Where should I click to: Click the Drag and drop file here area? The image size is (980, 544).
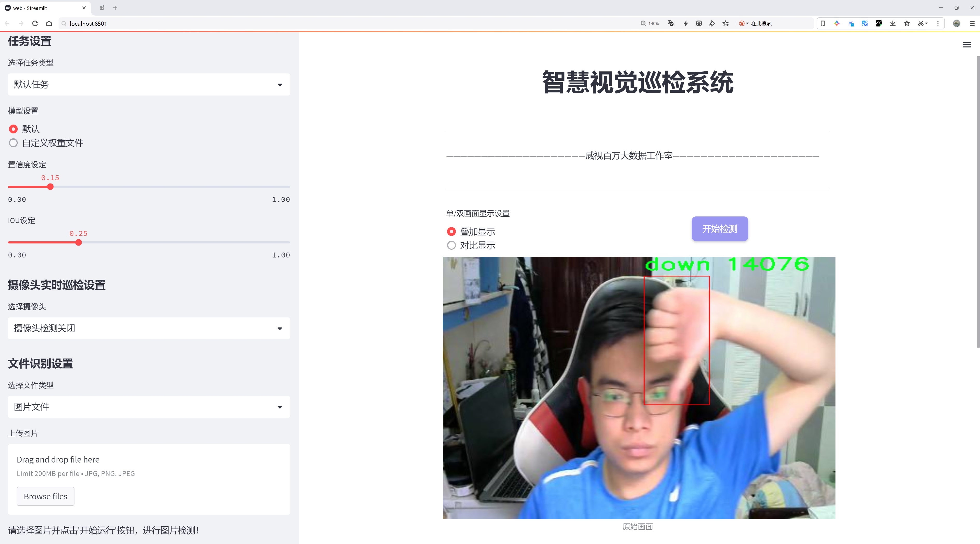point(149,479)
